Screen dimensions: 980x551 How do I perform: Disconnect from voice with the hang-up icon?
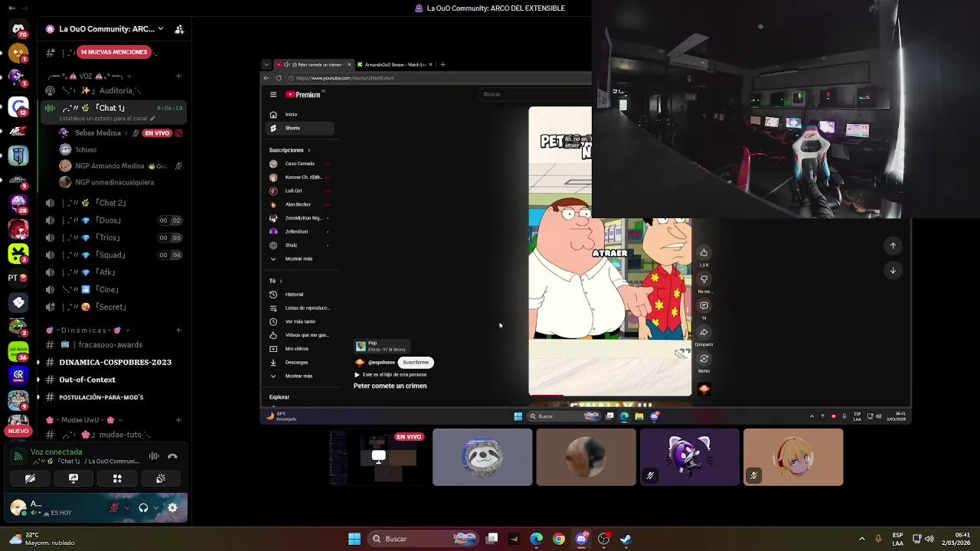[x=172, y=456]
